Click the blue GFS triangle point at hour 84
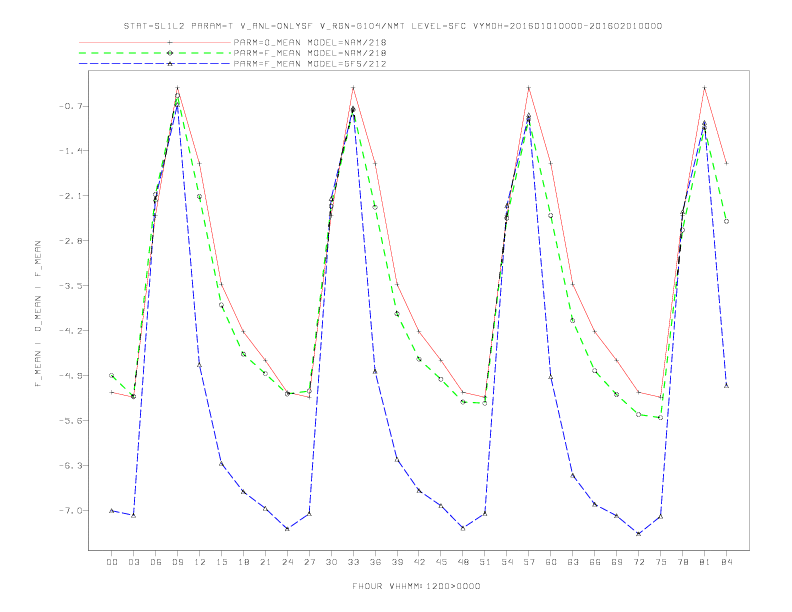792x612 pixels. click(x=726, y=385)
